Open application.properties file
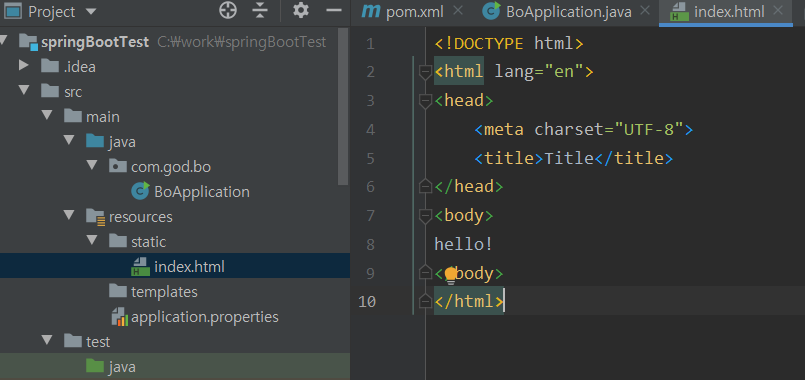This screenshot has height=380, width=805. point(204,317)
